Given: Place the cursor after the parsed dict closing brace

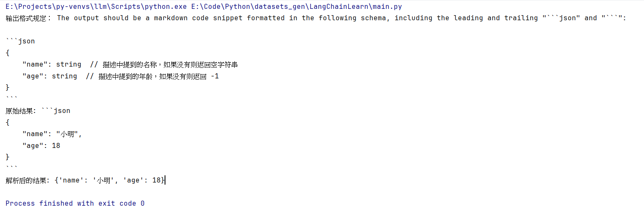Looking at the screenshot, I should click(x=165, y=180).
